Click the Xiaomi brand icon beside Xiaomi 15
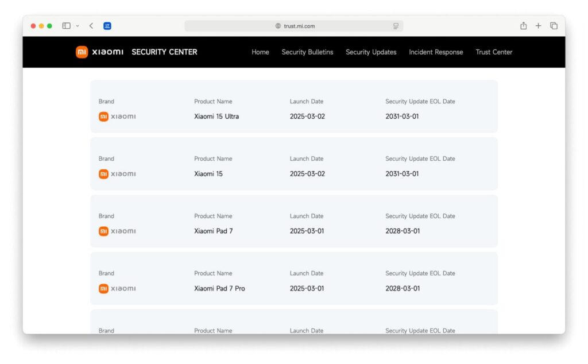This screenshot has width=588, height=364. pos(104,173)
